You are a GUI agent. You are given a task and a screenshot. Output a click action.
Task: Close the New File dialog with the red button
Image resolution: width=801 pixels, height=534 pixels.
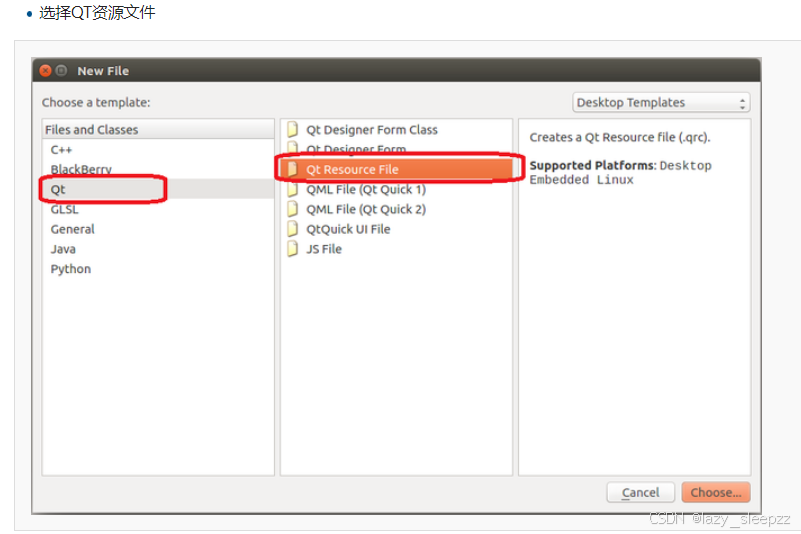[45, 71]
